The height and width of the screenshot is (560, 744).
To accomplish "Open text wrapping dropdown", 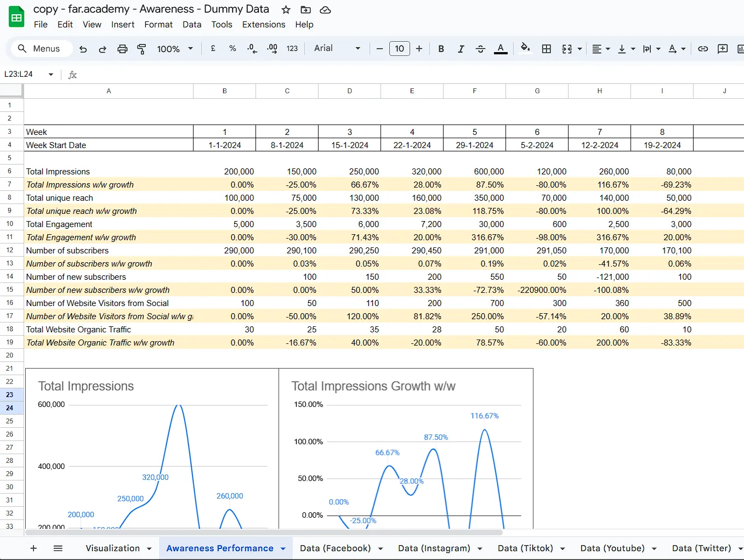I will [x=651, y=49].
